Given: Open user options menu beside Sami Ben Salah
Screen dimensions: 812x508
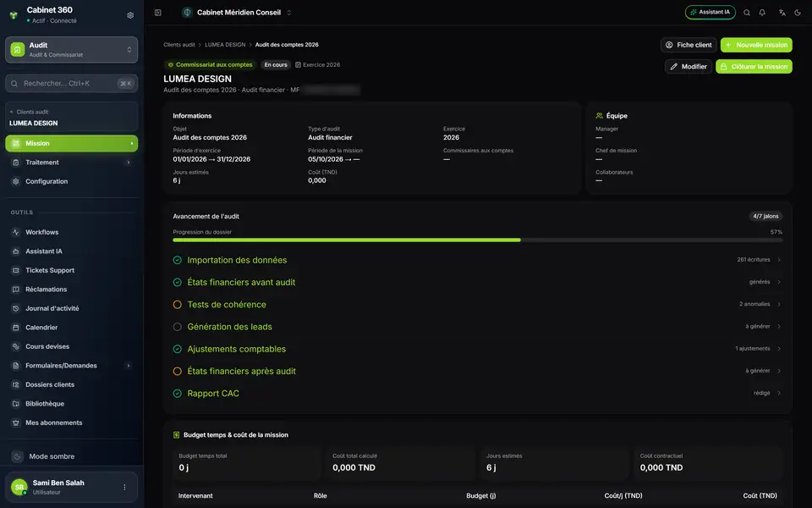Looking at the screenshot, I should [x=124, y=487].
